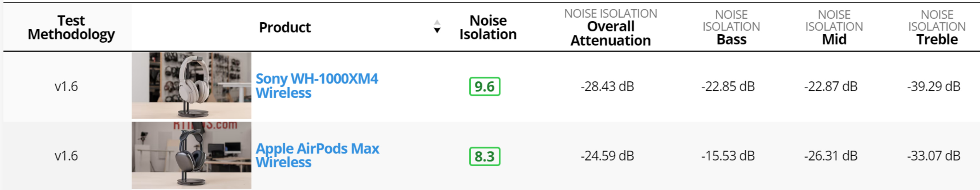This screenshot has width=980, height=190.
Task: Click the Noise Isolation Mid column header
Action: [834, 27]
